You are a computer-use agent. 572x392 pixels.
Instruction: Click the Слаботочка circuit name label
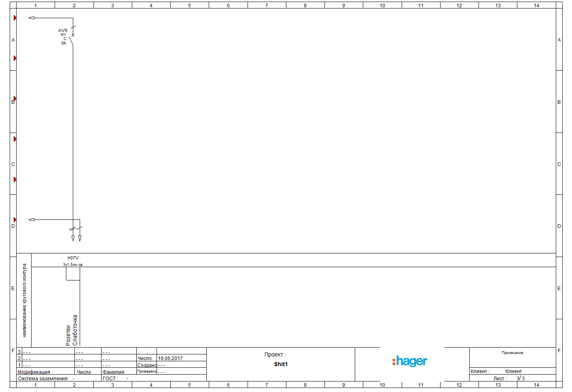pyautogui.click(x=75, y=330)
